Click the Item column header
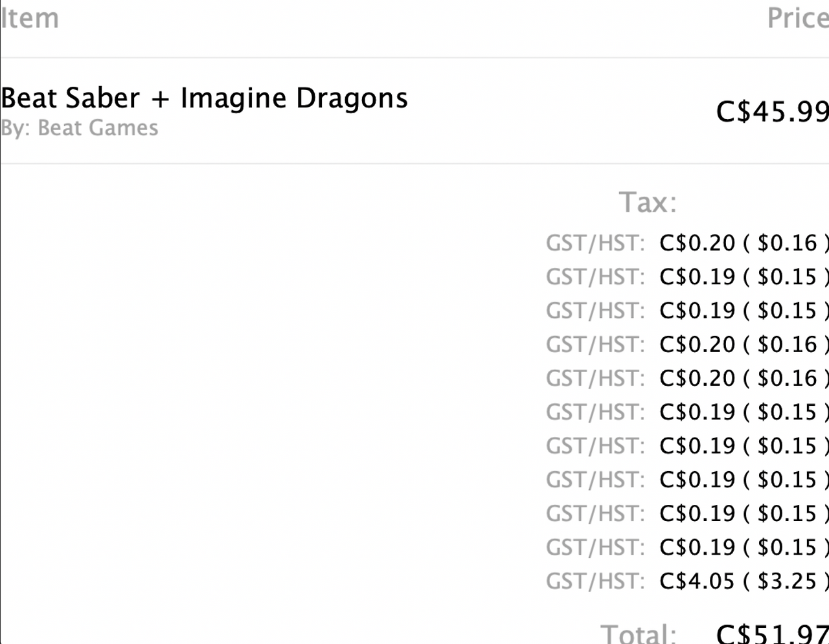 pos(30,18)
